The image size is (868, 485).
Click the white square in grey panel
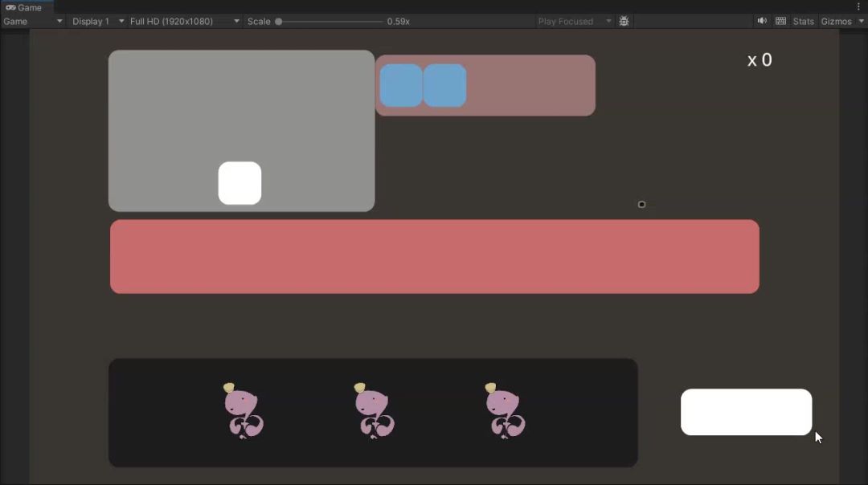(x=240, y=183)
